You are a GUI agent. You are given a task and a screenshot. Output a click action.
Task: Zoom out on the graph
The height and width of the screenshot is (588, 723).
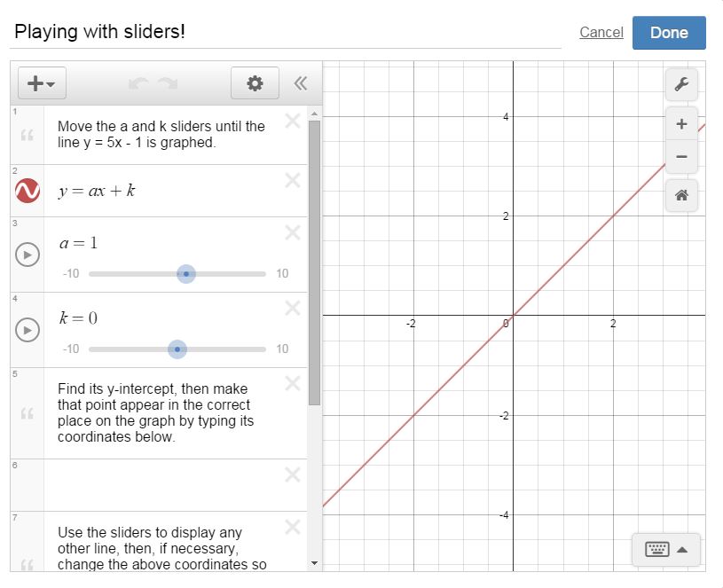point(681,156)
